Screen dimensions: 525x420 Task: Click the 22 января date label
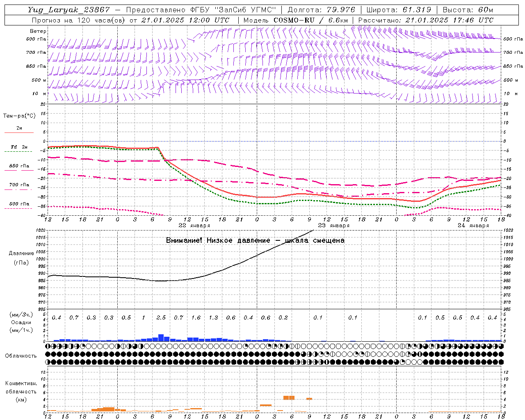point(194,226)
